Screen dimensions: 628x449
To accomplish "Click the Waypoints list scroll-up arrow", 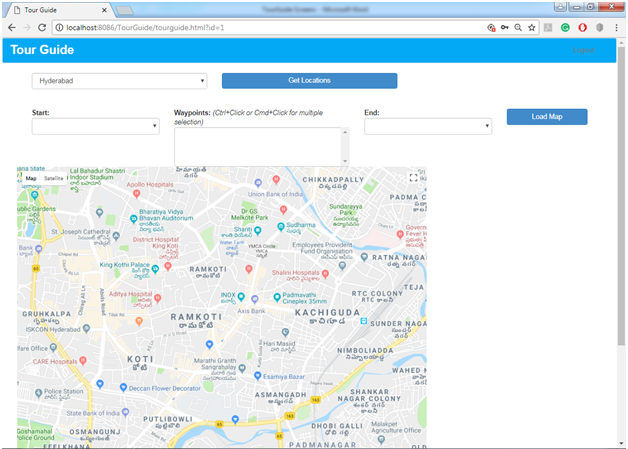I will click(345, 132).
